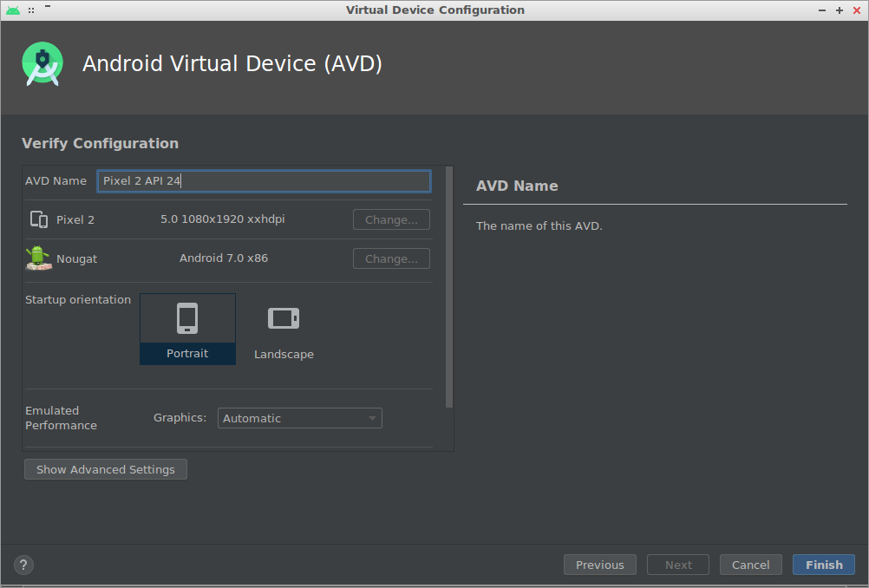Click the Nougat Android robot icon
Image resolution: width=869 pixels, height=588 pixels.
pyautogui.click(x=38, y=258)
